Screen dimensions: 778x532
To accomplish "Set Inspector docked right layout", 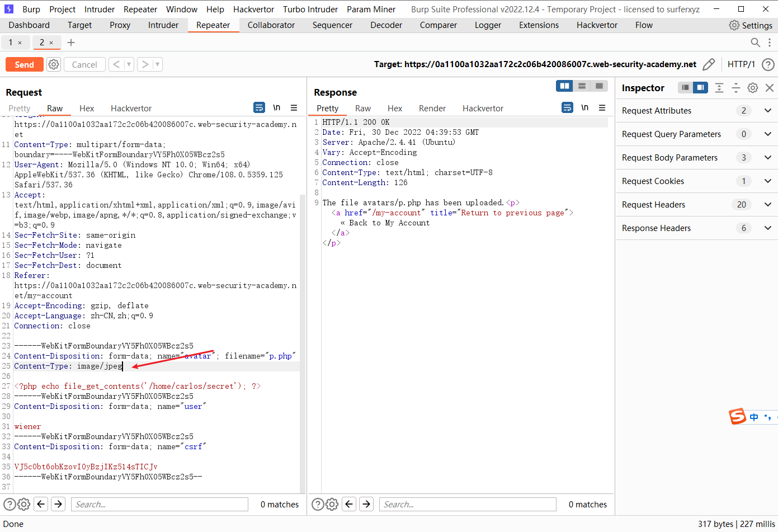I will pos(700,87).
